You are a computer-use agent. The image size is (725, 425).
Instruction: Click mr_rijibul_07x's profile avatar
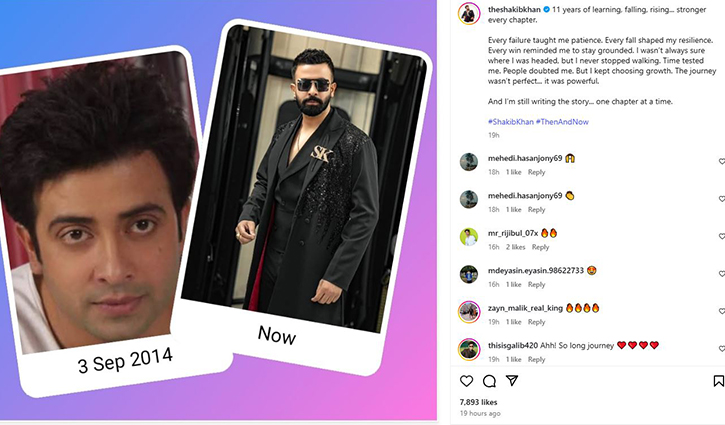468,237
